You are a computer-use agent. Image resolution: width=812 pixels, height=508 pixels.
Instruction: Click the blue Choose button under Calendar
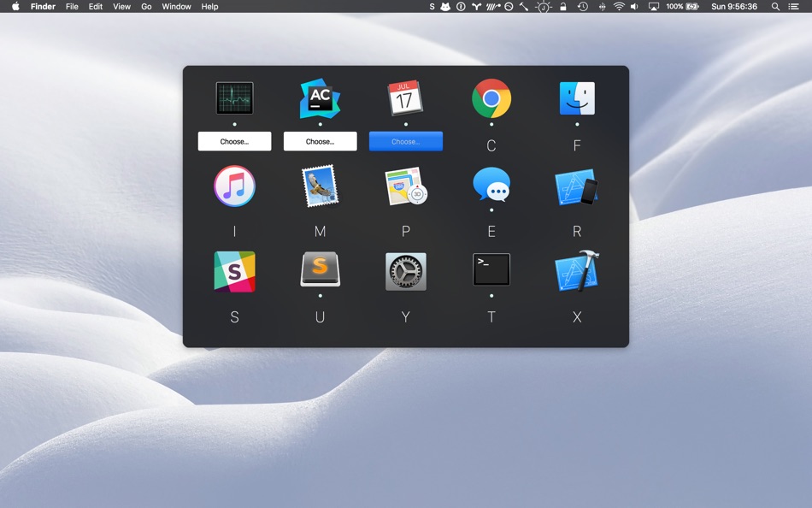[x=406, y=141]
